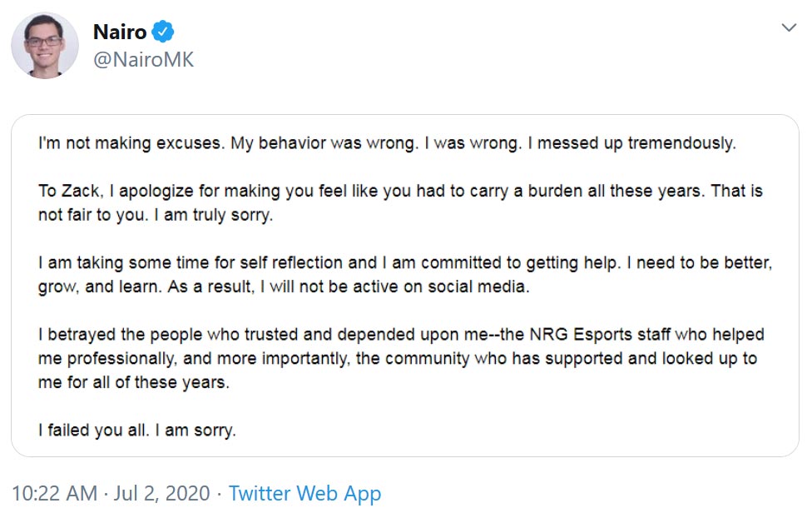Click the caret in the top right corner
The image size is (812, 508).
787,27
